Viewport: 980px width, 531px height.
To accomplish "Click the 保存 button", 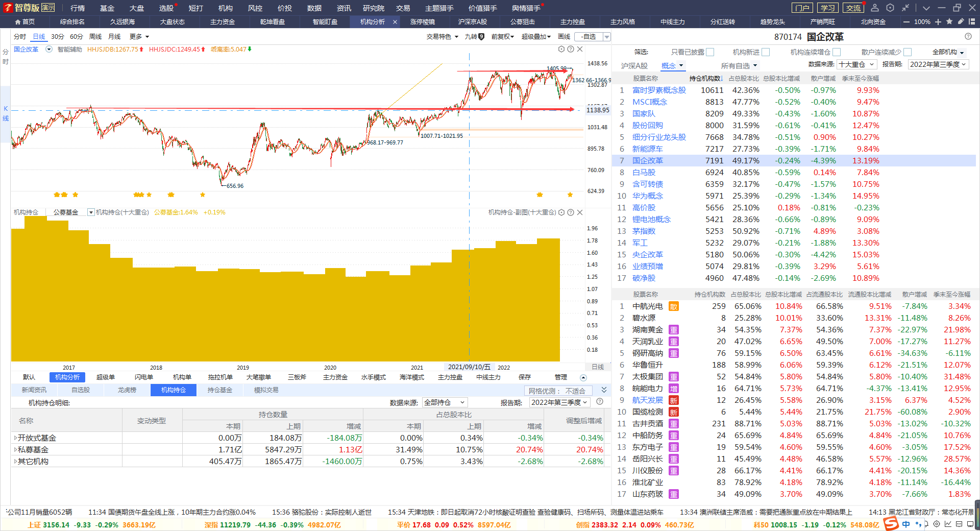I will click(x=525, y=377).
